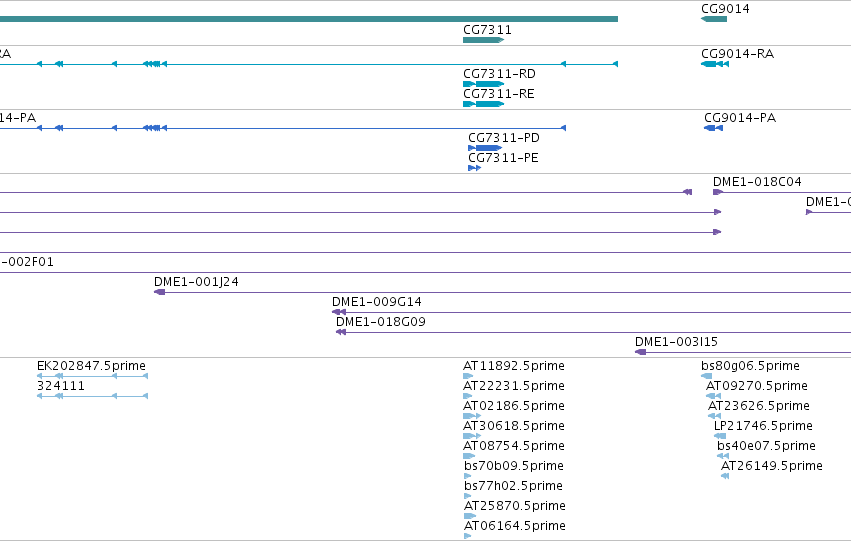Select the CG7311-PE protein glyph

coord(474,168)
